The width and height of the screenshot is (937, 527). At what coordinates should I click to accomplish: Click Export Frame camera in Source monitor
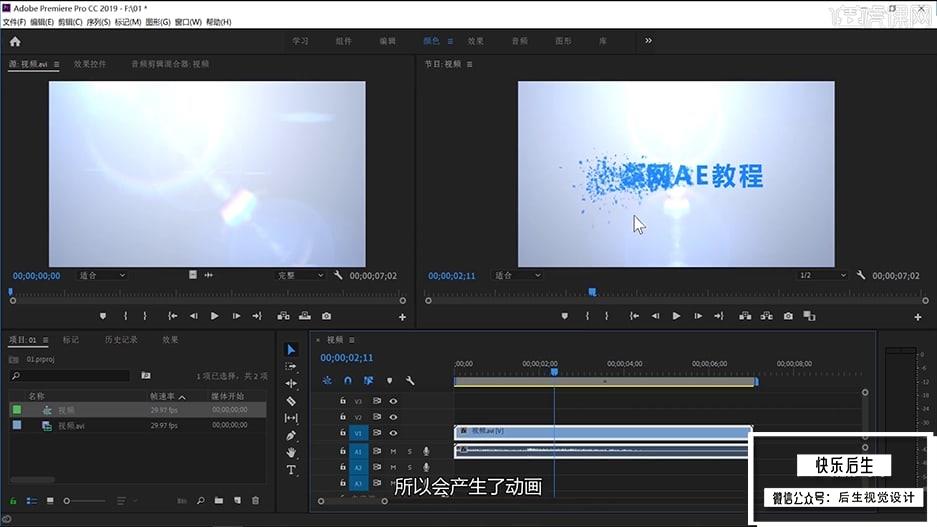tap(326, 316)
